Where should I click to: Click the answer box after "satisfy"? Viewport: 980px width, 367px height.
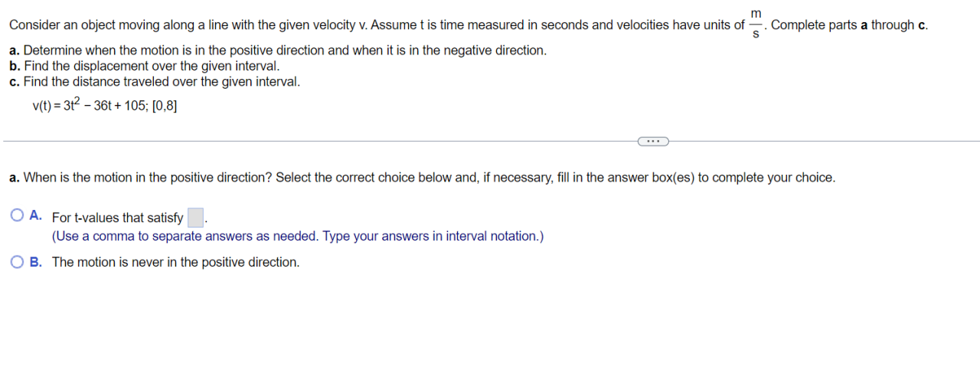[x=195, y=218]
